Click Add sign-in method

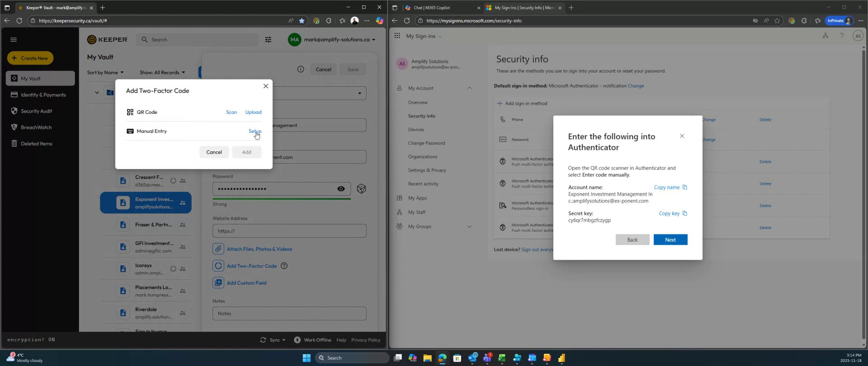tap(522, 103)
